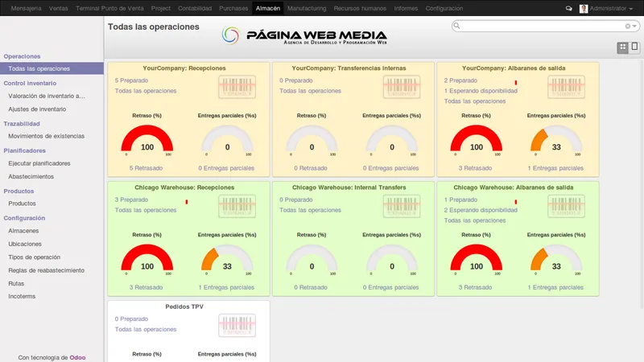Click the Odoo link in footer
This screenshot has height=362, width=644.
(77, 357)
